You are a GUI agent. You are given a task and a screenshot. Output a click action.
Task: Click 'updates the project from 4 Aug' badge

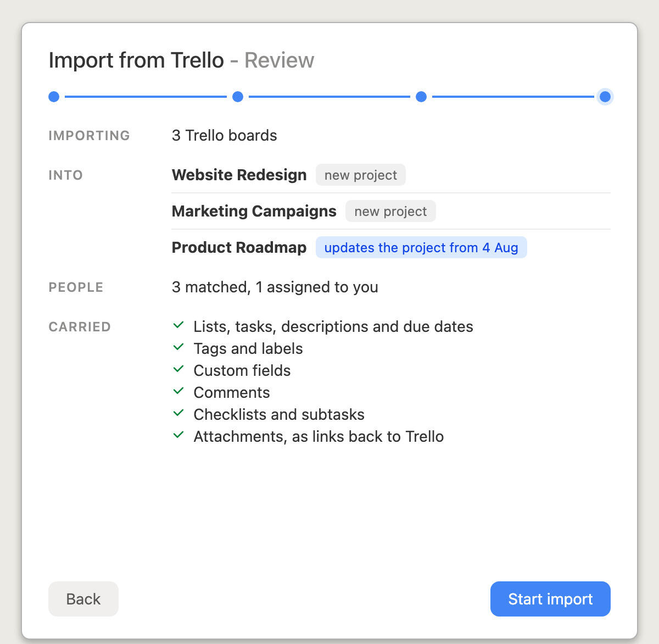(x=421, y=248)
